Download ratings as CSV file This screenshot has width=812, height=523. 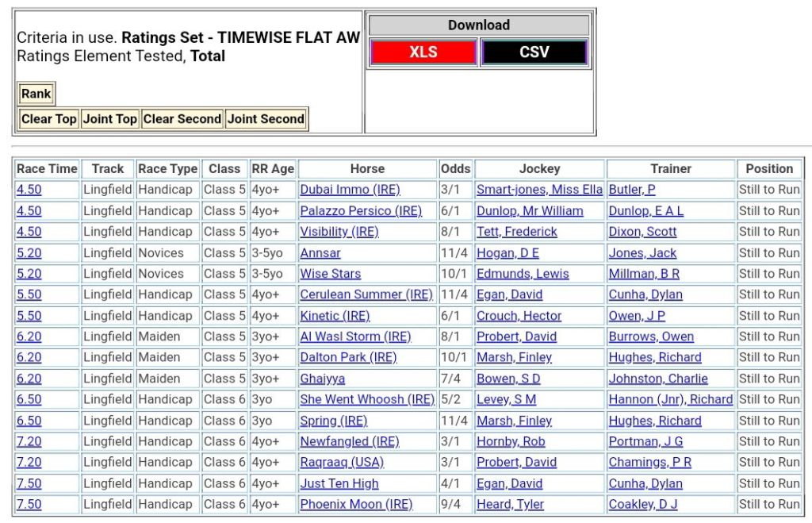534,52
